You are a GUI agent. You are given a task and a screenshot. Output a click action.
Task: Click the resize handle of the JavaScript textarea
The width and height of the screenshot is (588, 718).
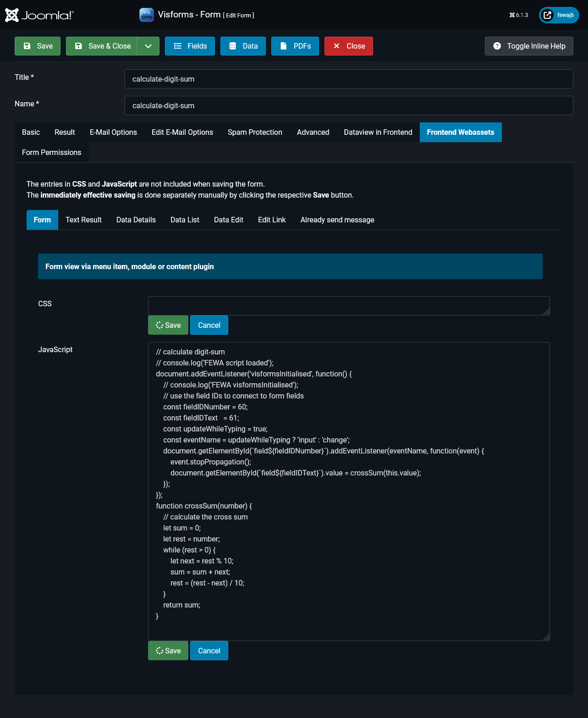(x=546, y=637)
